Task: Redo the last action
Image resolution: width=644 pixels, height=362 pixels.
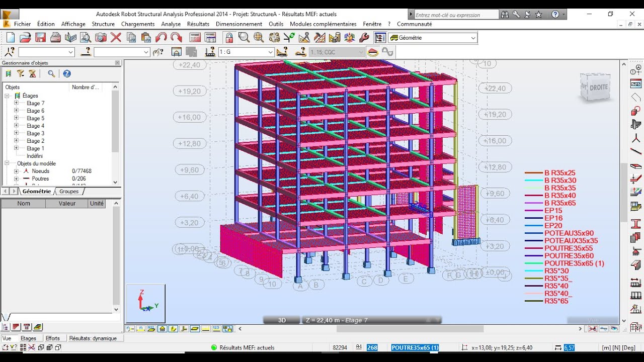Action: [176, 38]
